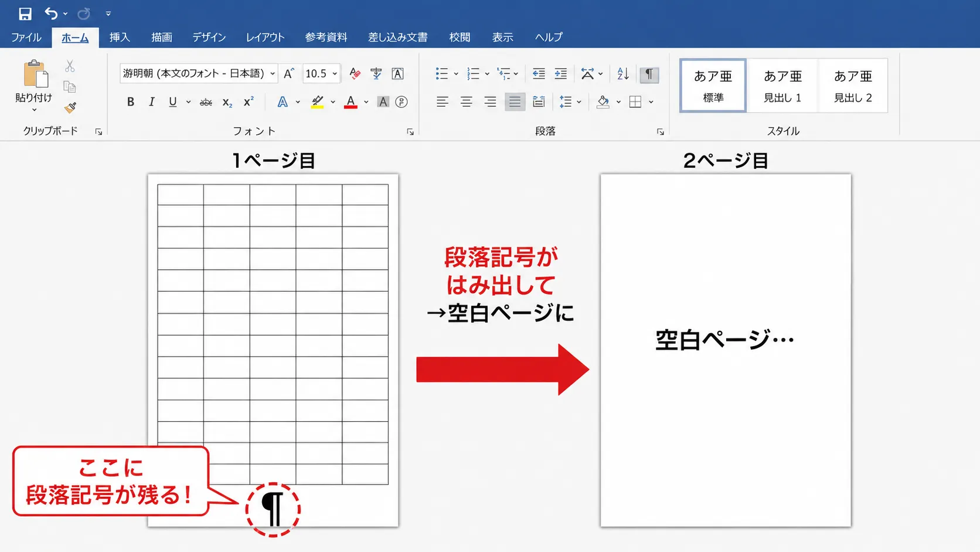Switch to the 参考資料 tab
The image size is (980, 552).
pyautogui.click(x=326, y=37)
